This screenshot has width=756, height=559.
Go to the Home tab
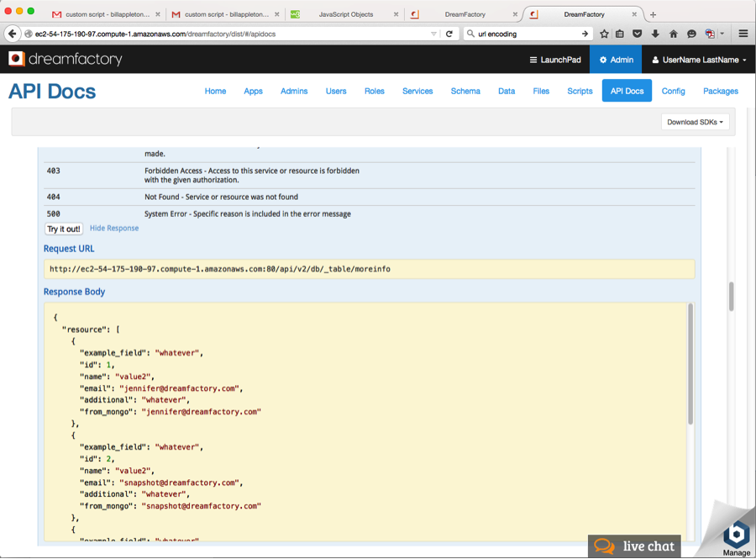[215, 91]
